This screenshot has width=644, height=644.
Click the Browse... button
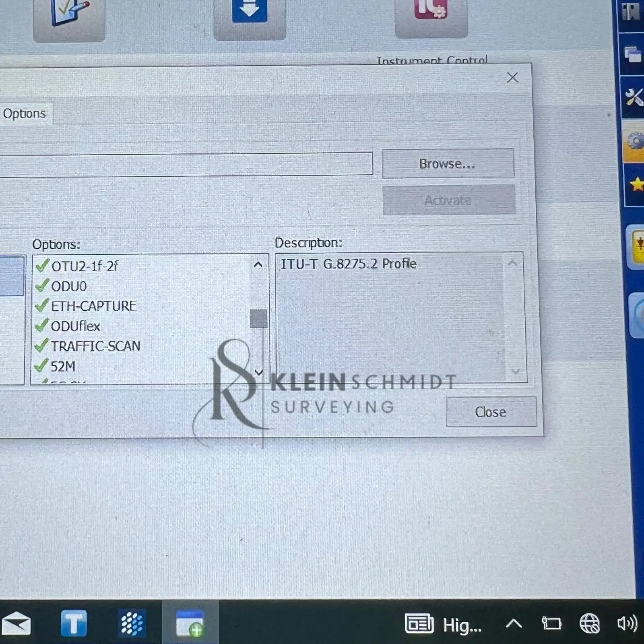click(x=448, y=164)
